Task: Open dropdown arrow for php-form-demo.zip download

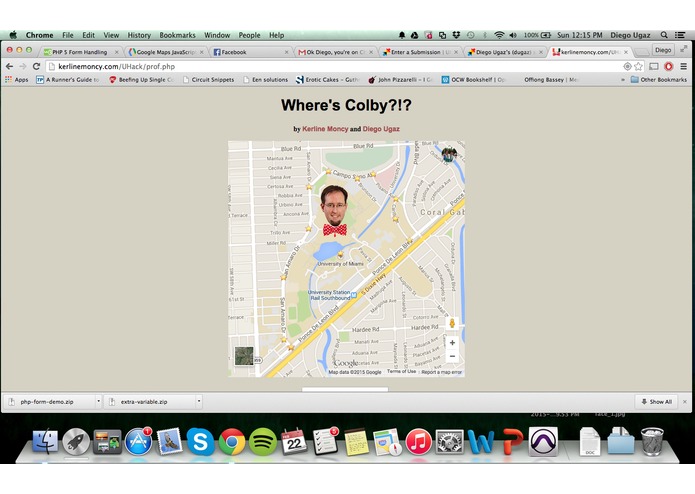Action: [98, 401]
